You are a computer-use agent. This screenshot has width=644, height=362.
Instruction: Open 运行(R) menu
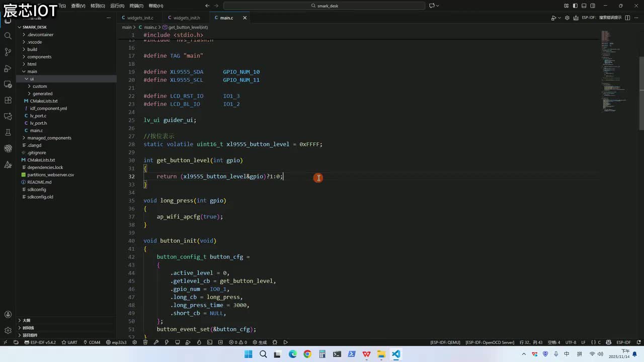(117, 6)
